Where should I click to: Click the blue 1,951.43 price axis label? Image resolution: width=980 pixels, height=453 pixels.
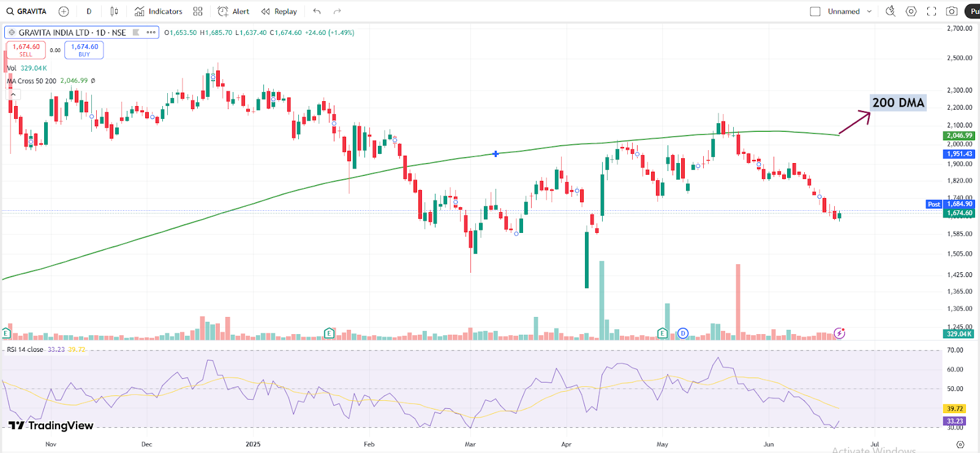click(x=959, y=154)
